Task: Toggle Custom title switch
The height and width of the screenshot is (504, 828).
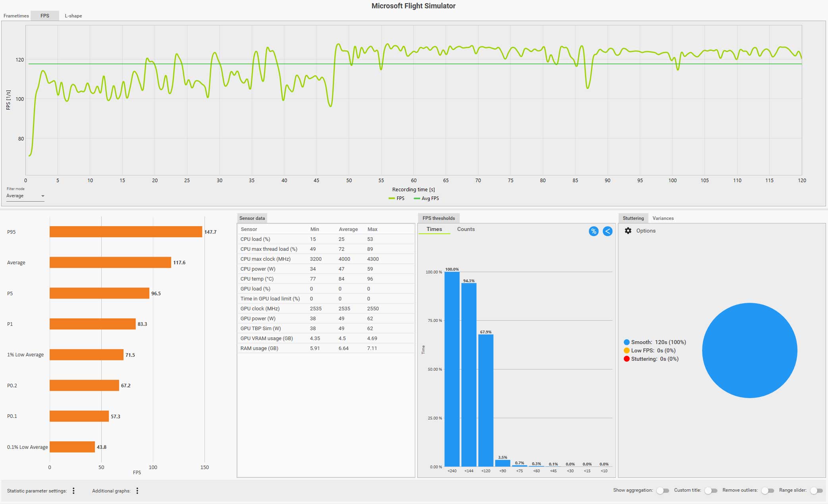Action: [710, 491]
